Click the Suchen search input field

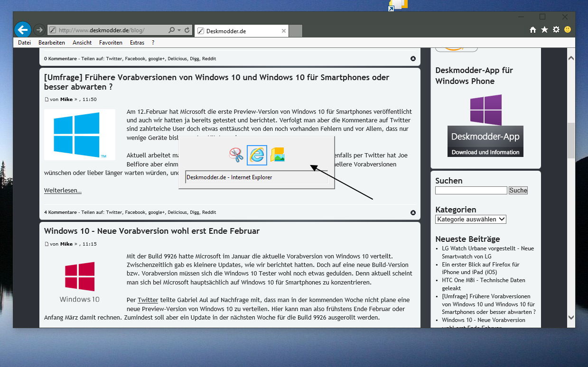click(471, 190)
